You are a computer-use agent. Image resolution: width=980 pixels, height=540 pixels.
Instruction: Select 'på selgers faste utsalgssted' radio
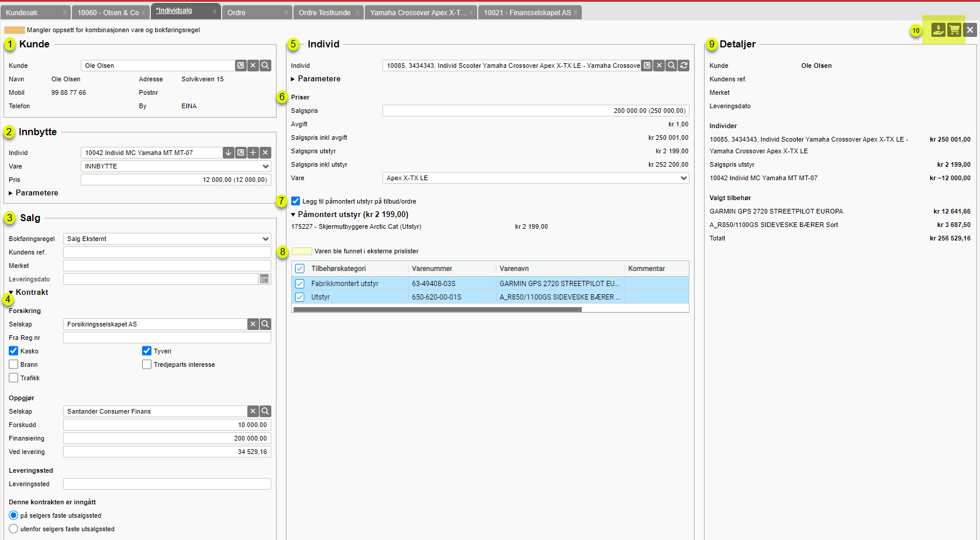pos(13,515)
